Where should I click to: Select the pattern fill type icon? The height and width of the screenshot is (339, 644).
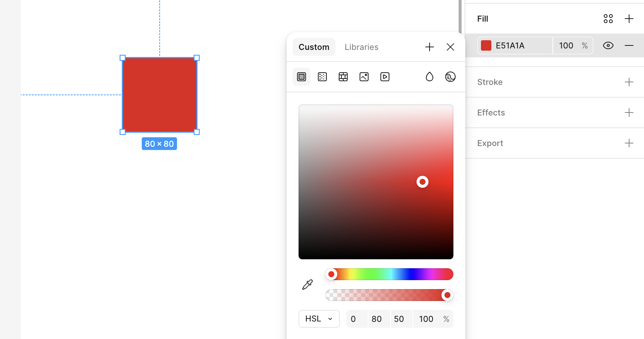[x=343, y=77]
